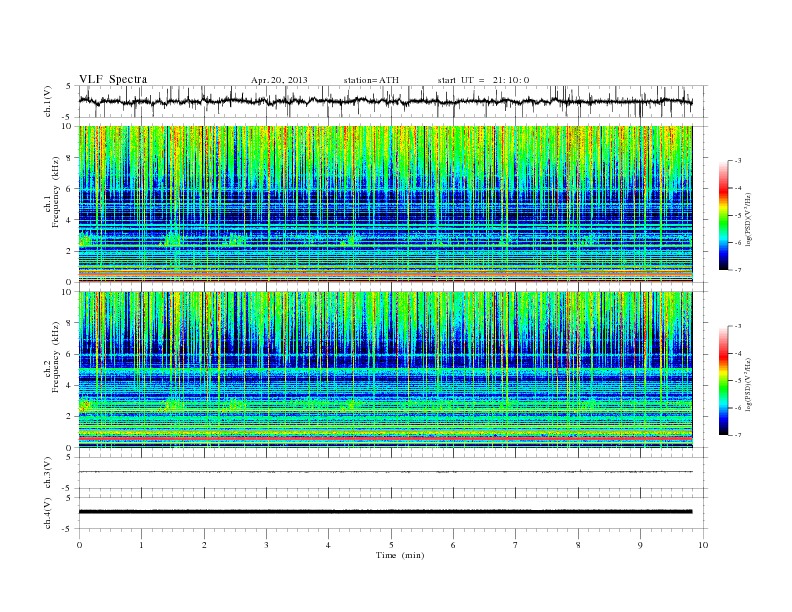
Task: Click the thick ch.4 voltage trace
Action: point(385,512)
